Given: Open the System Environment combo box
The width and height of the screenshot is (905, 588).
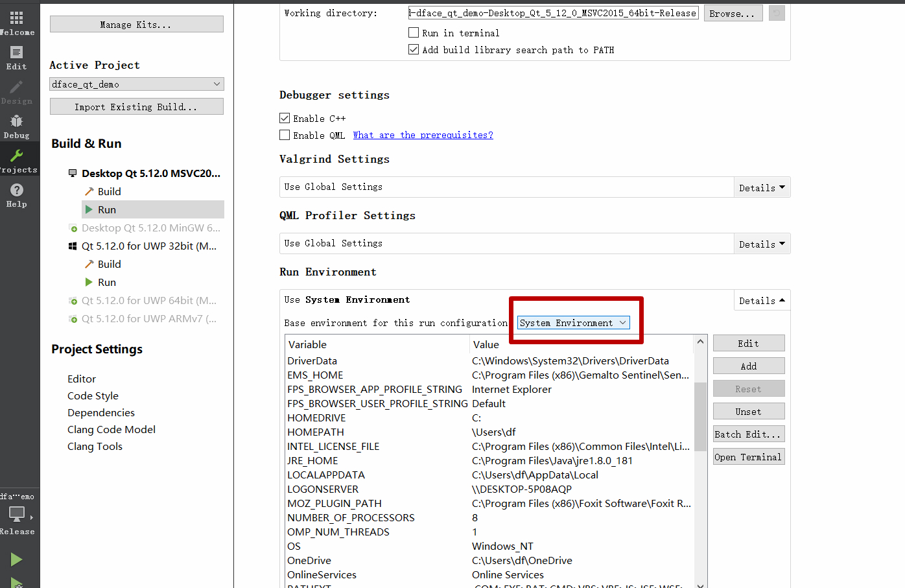Looking at the screenshot, I should [573, 323].
